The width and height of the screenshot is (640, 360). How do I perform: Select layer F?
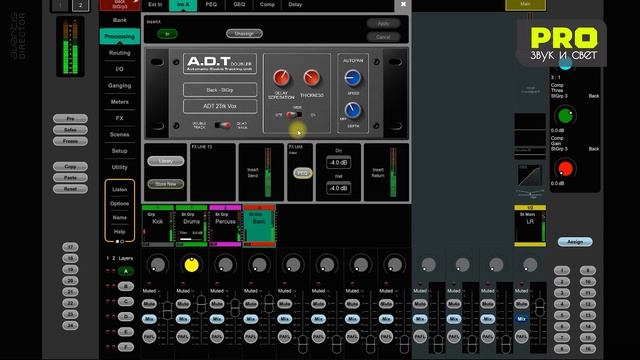click(126, 347)
